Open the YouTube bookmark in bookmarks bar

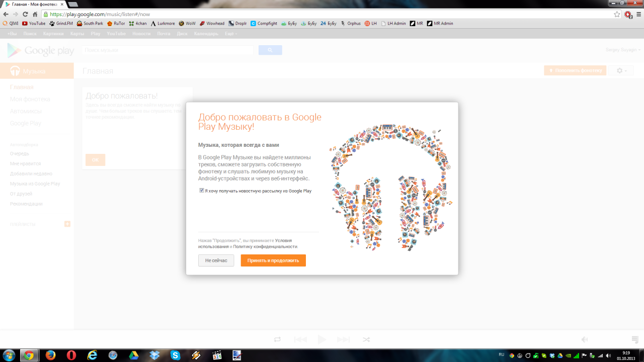tap(34, 23)
